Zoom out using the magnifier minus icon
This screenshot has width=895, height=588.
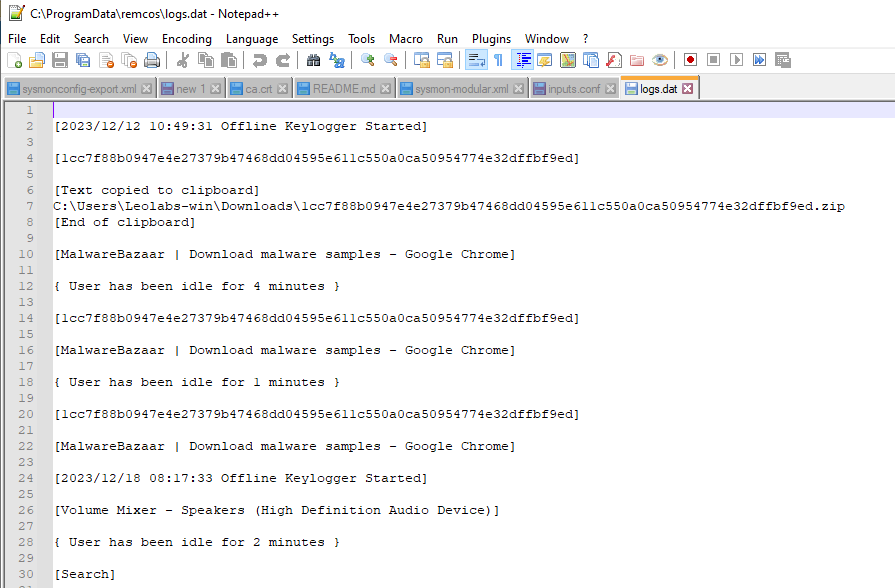390,60
